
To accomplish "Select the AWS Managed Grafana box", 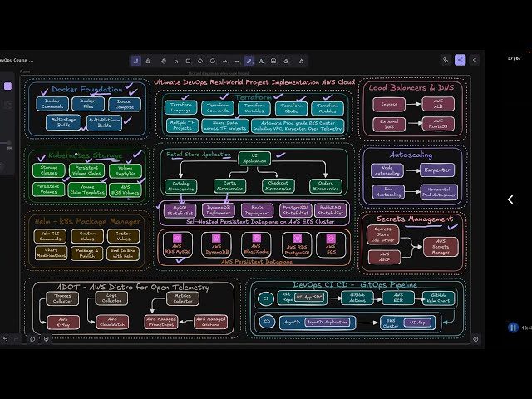I will point(210,322).
